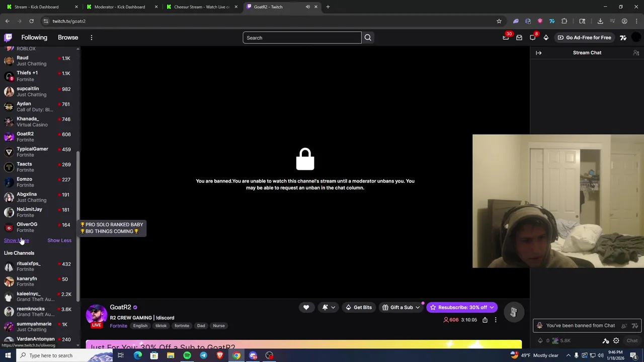Open Aydan channel in sidebar

[x=39, y=107]
